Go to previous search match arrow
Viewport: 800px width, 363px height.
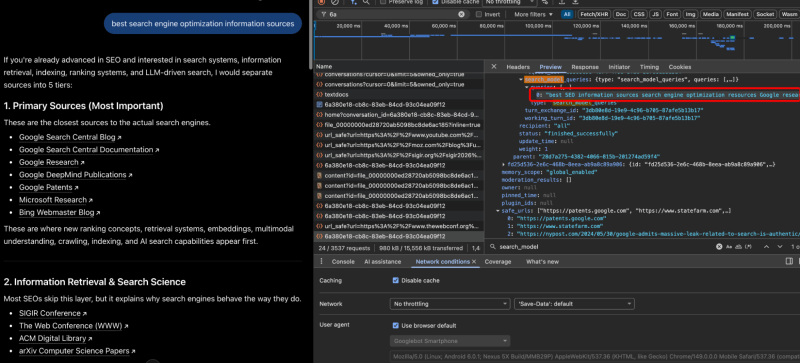tap(766, 247)
